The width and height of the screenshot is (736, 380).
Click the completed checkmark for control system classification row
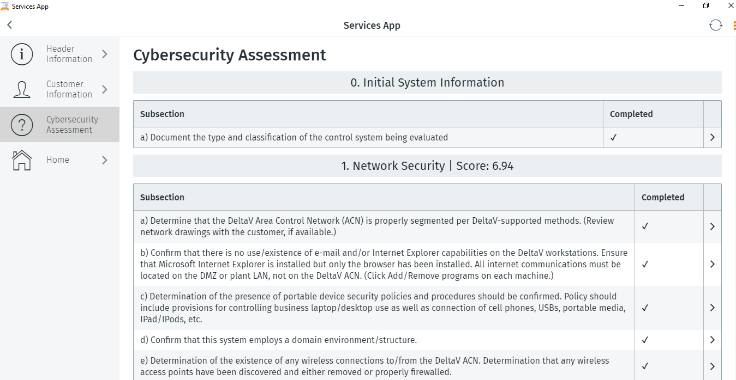[613, 137]
